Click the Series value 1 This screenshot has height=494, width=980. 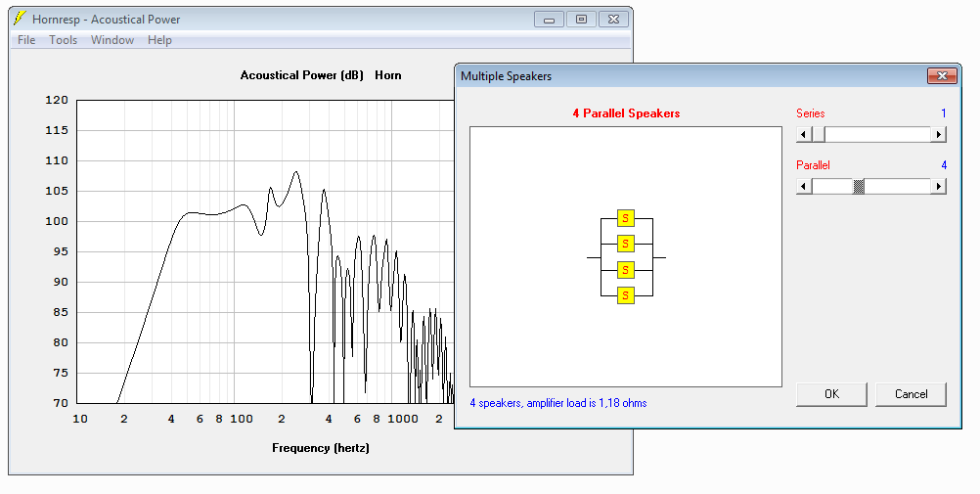click(943, 113)
